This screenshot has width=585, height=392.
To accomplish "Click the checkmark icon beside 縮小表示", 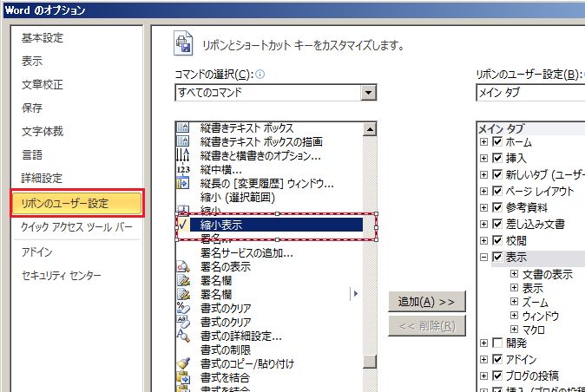I will point(183,225).
